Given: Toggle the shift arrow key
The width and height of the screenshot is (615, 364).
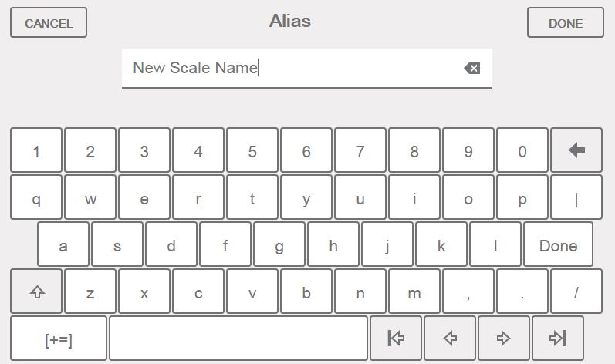Looking at the screenshot, I should (36, 291).
